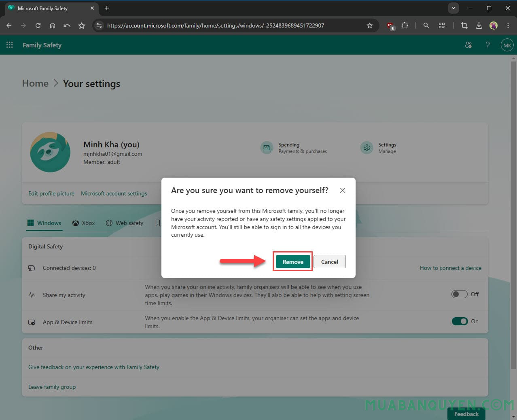
Task: Switch to the Windows tab
Action: pos(44,223)
